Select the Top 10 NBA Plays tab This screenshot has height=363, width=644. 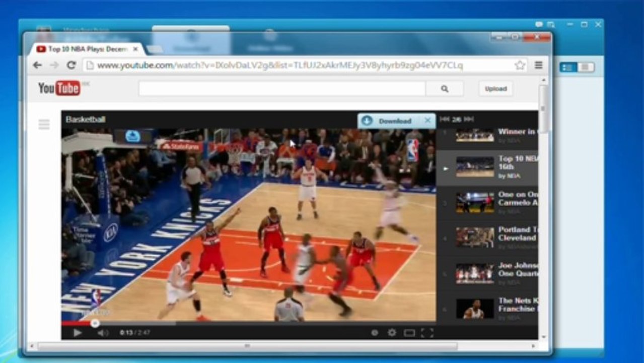click(x=87, y=49)
